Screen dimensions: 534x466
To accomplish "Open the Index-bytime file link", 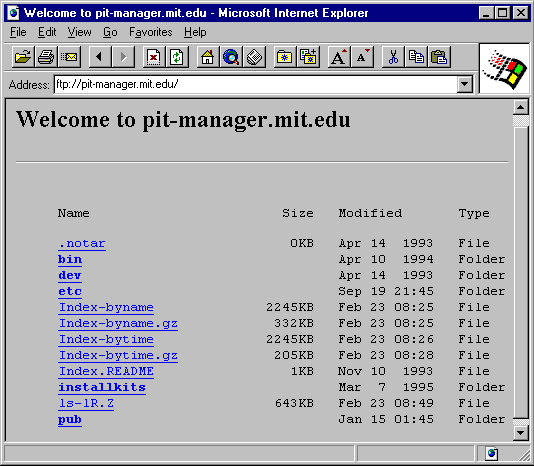I will 106,340.
